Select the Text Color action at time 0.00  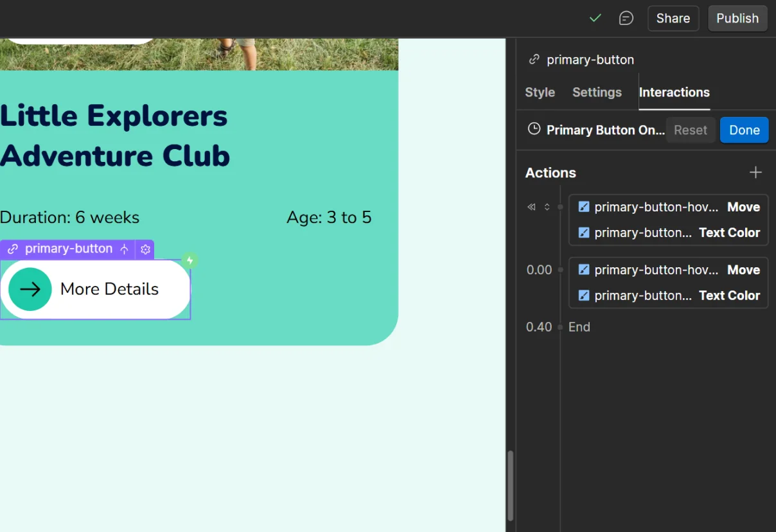click(669, 296)
